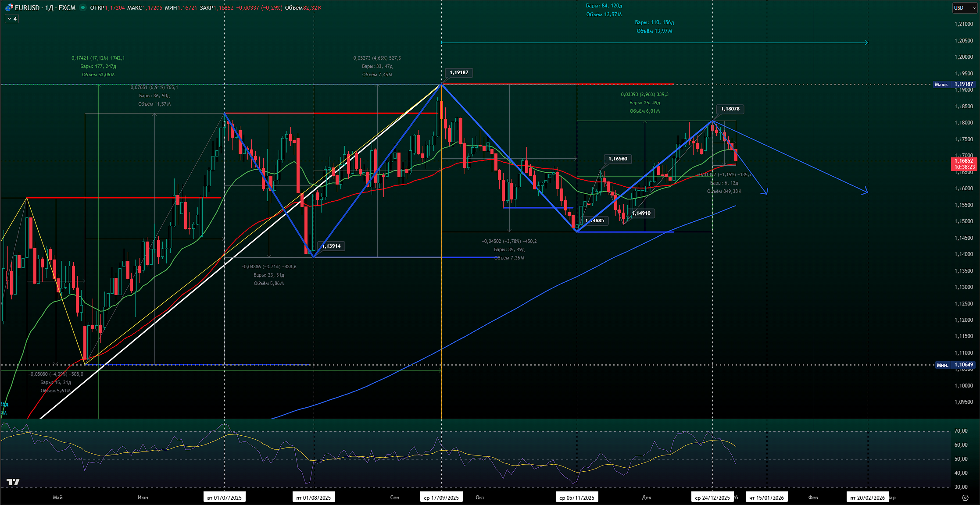This screenshot has width=980, height=505.
Task: Click the EURUSD currency pair flag icon
Action: coord(9,7)
